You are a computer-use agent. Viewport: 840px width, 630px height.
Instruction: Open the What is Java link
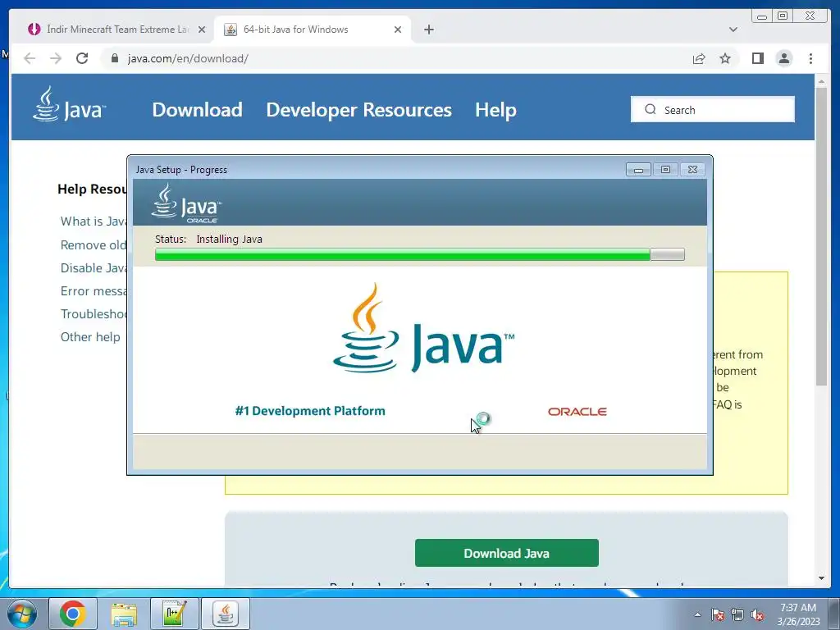[94, 221]
